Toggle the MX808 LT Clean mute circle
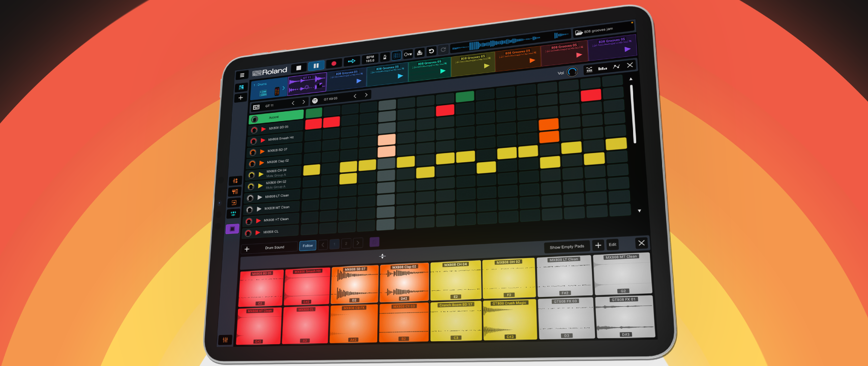The width and height of the screenshot is (868, 366). (250, 198)
